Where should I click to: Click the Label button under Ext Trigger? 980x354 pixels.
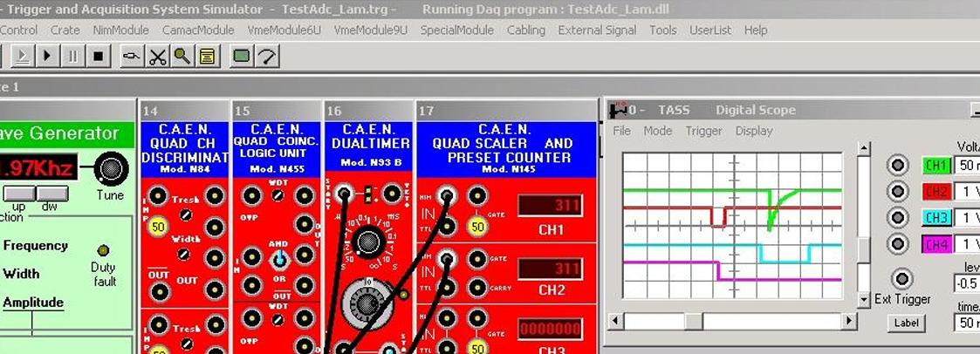(x=906, y=323)
